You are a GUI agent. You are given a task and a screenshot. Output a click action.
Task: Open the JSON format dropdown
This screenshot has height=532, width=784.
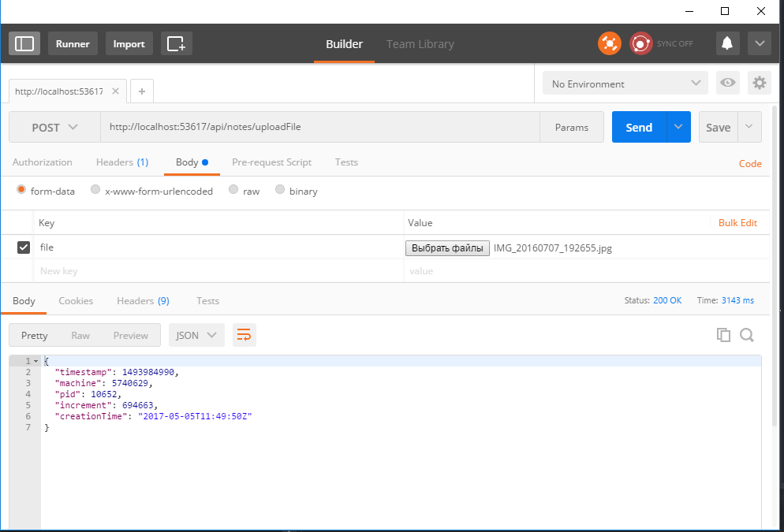pos(196,335)
